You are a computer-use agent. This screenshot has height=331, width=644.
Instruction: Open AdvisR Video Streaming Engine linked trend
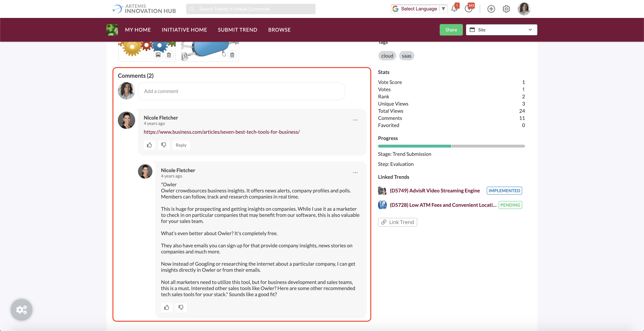pyautogui.click(x=435, y=191)
